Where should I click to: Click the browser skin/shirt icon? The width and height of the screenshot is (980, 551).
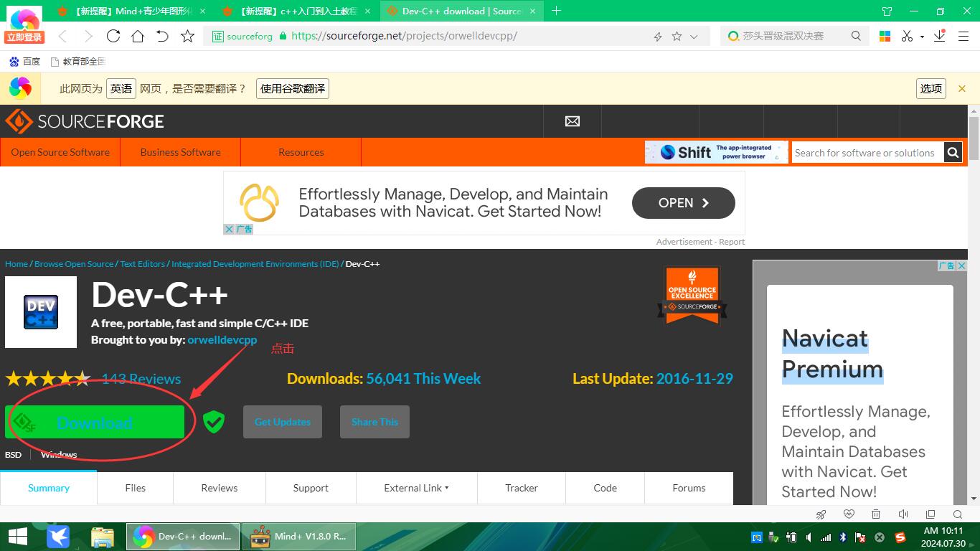887,11
